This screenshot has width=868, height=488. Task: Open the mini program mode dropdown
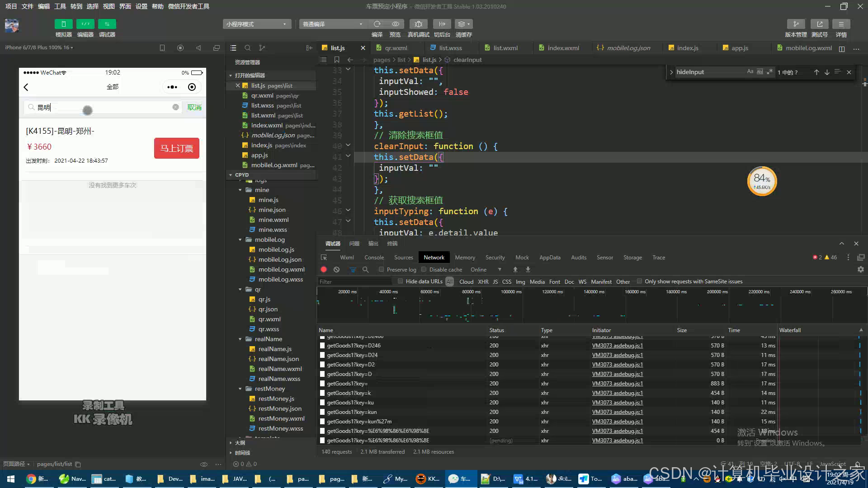pos(256,24)
